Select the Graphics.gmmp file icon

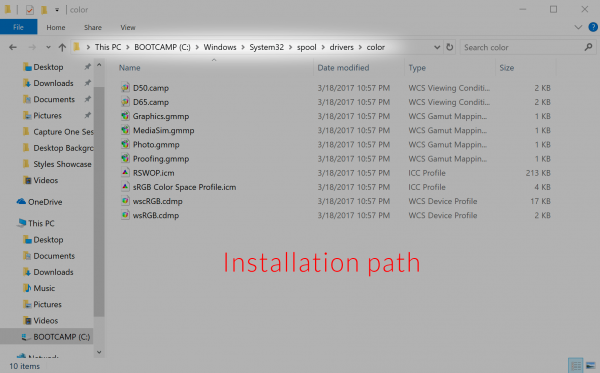125,116
